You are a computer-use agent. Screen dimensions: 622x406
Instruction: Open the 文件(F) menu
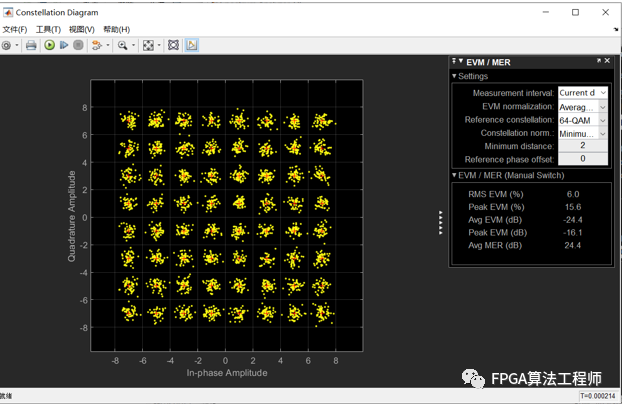pyautogui.click(x=15, y=29)
